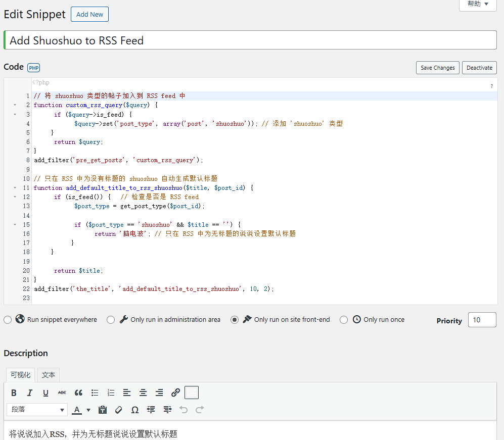Place cursor on code line 8 add_filter

tap(119, 160)
